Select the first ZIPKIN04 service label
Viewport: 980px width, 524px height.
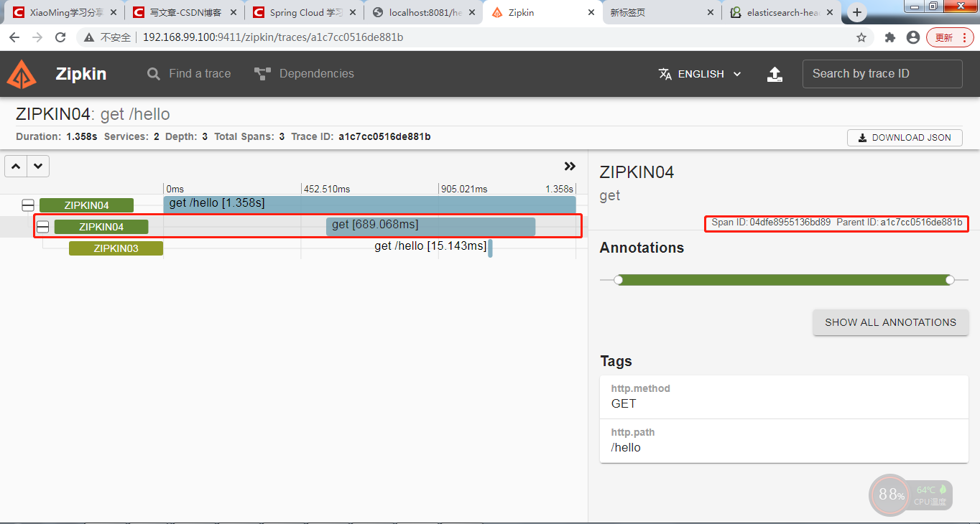pos(86,205)
